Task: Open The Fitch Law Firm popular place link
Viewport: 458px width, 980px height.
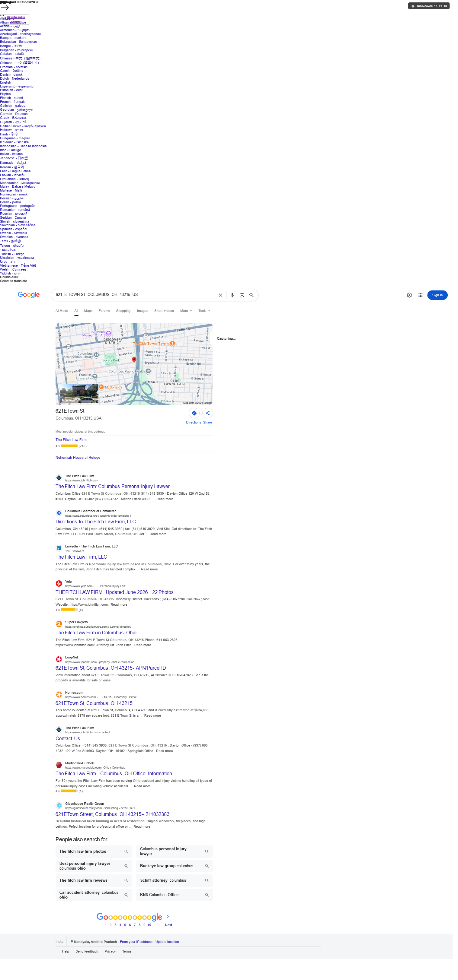Action: tap(72, 445)
